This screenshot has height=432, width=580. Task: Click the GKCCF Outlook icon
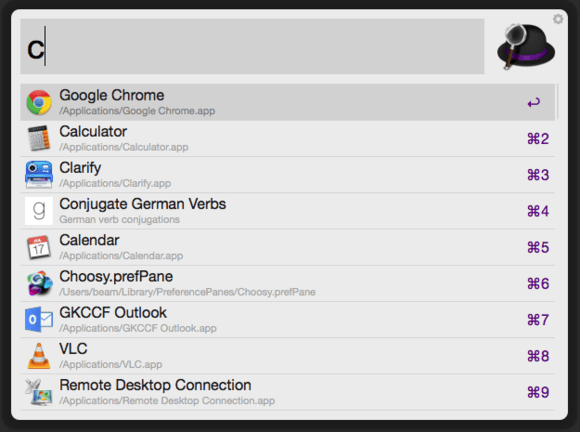39,319
